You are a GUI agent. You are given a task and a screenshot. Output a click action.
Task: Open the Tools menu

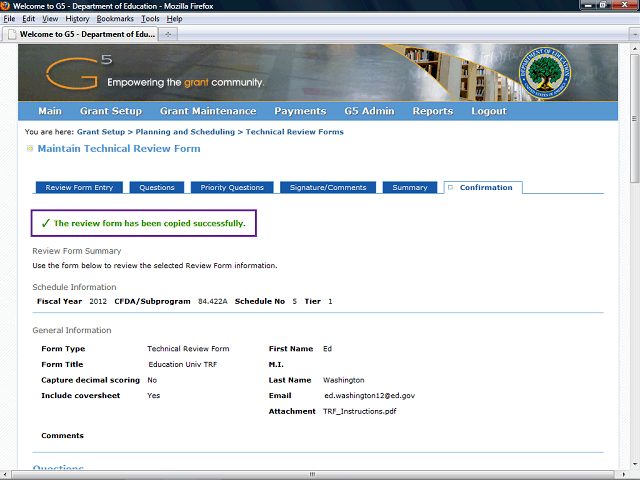(150, 19)
